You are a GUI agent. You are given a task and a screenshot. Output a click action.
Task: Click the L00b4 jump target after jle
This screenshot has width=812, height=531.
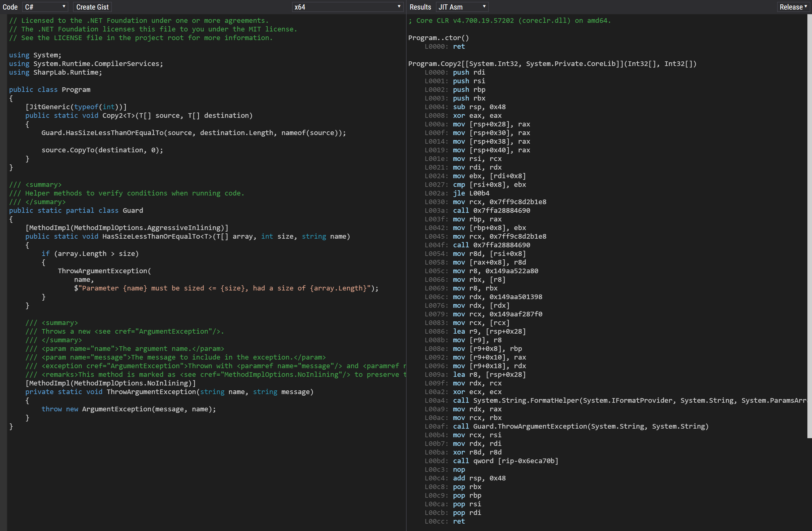[x=479, y=193]
